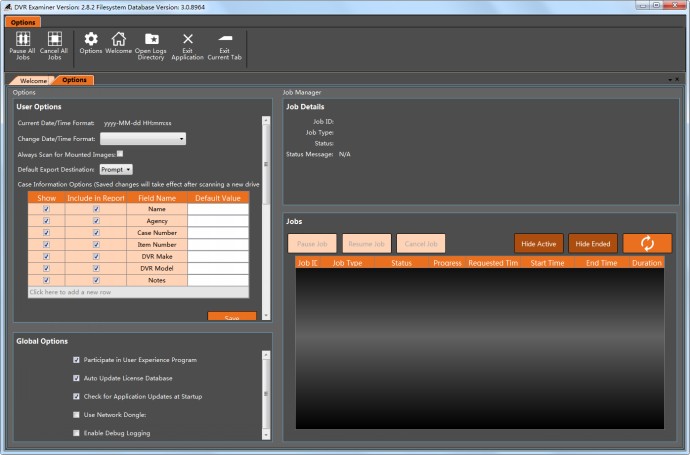The width and height of the screenshot is (690, 455).
Task: Toggle Include In Report checkbox for Agency
Action: pos(96,221)
